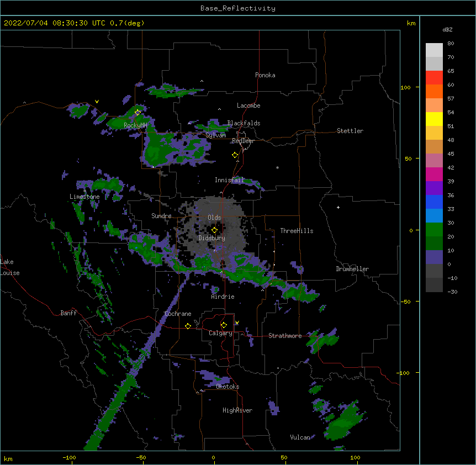This screenshot has height=465, width=476.
Task: Click the asterisk marker east of Innisfail
Action: pyautogui.click(x=277, y=167)
